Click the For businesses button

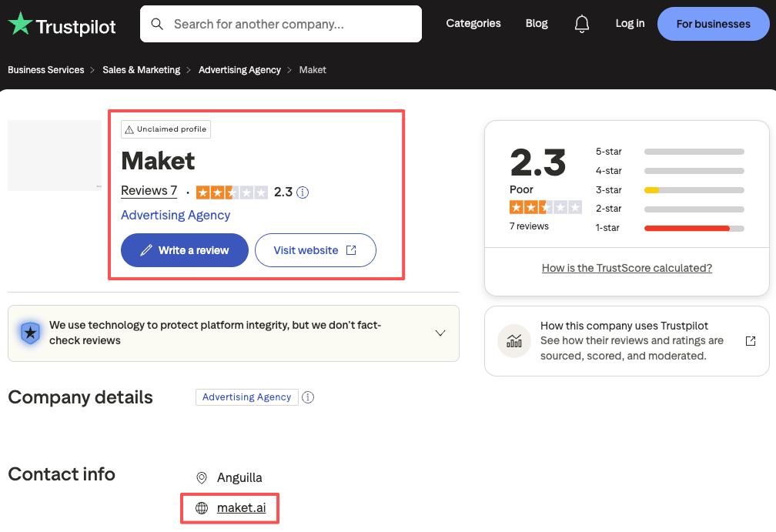click(x=713, y=24)
